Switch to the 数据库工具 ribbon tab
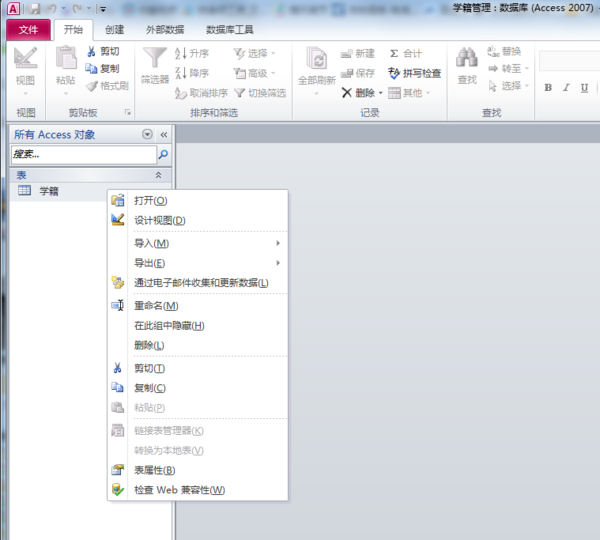600x540 pixels. click(x=230, y=30)
